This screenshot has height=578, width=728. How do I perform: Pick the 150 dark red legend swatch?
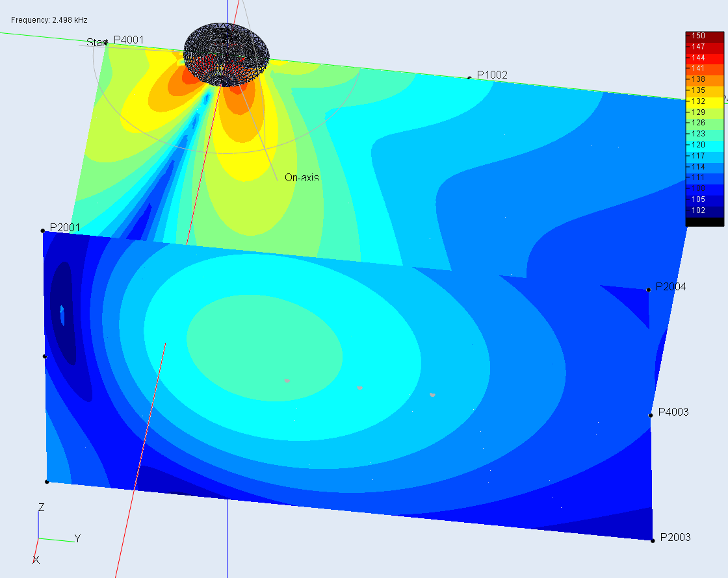(x=705, y=36)
